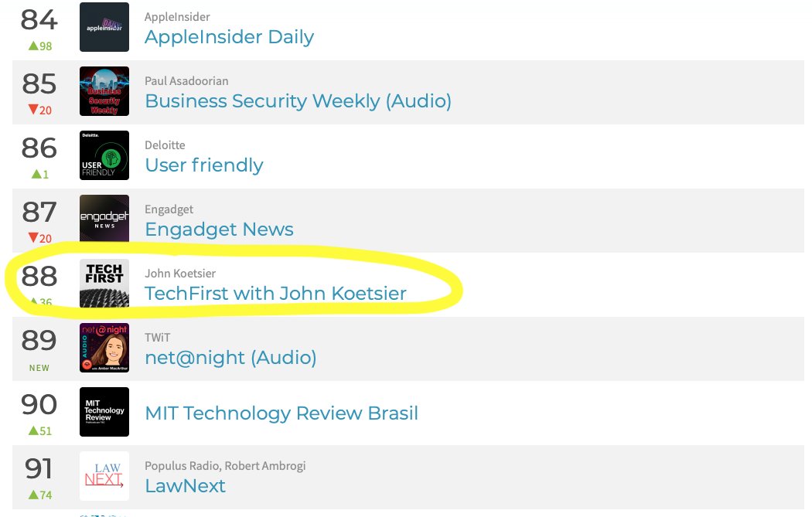Click the Paul Asadoorian author name

(186, 81)
